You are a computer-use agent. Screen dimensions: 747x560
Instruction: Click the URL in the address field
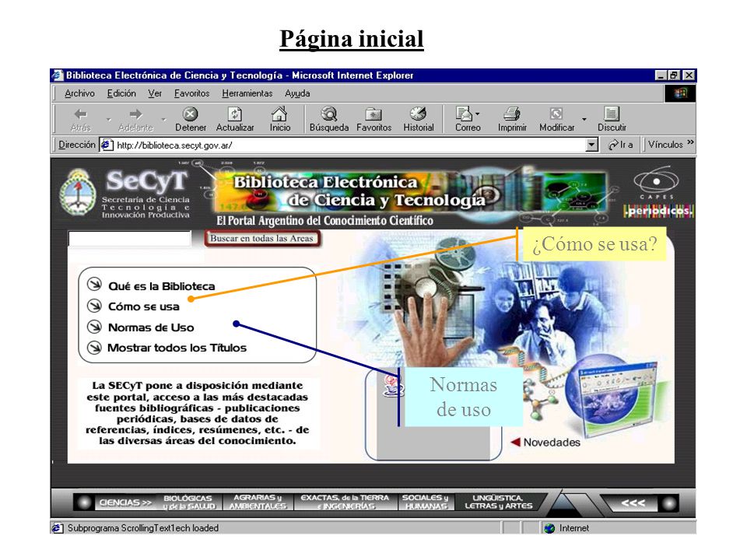(174, 145)
